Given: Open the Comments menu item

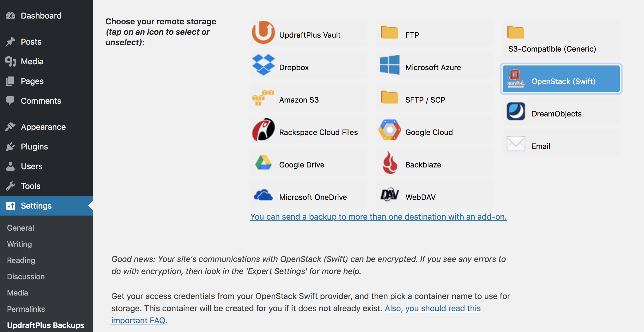Looking at the screenshot, I should tap(46, 101).
